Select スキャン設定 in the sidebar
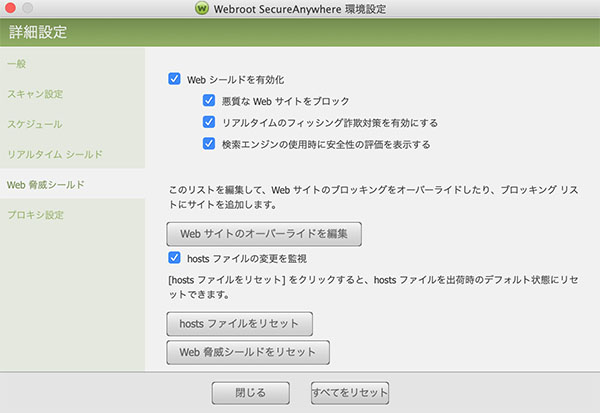 pyautogui.click(x=35, y=94)
